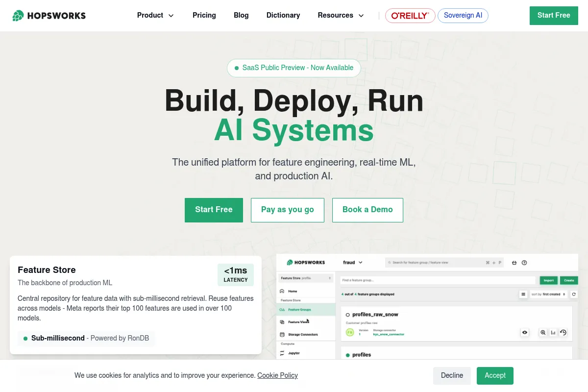Go to the Blog
Image resolution: width=588 pixels, height=392 pixels.
[x=241, y=15]
